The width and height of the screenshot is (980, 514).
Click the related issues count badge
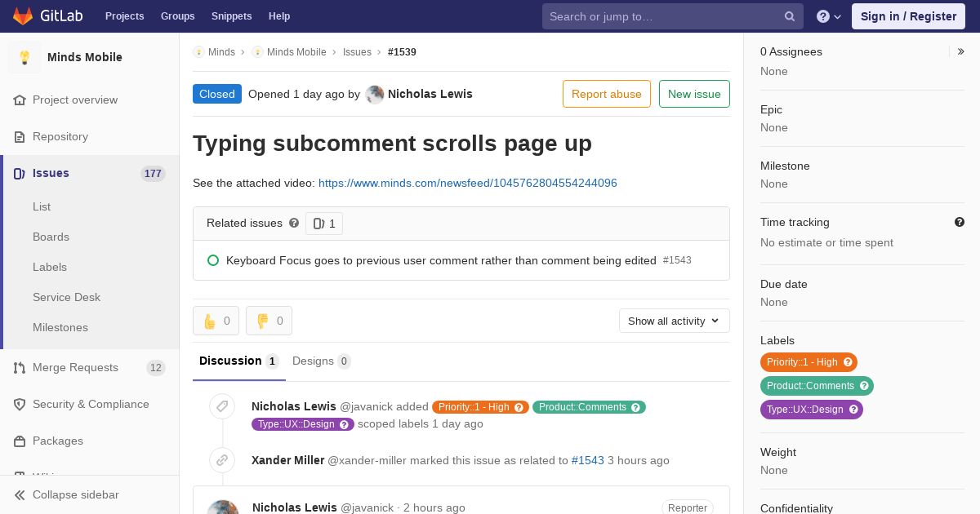324,224
